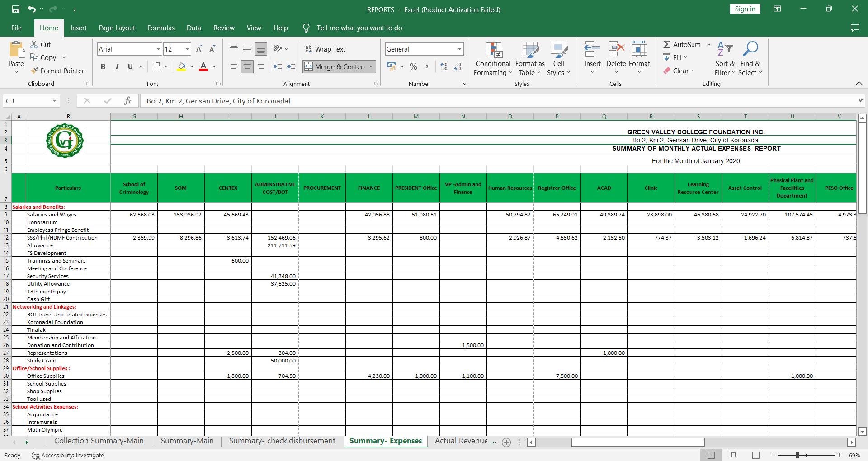Open Cell Styles gallery
This screenshot has height=461, width=868.
click(x=559, y=59)
